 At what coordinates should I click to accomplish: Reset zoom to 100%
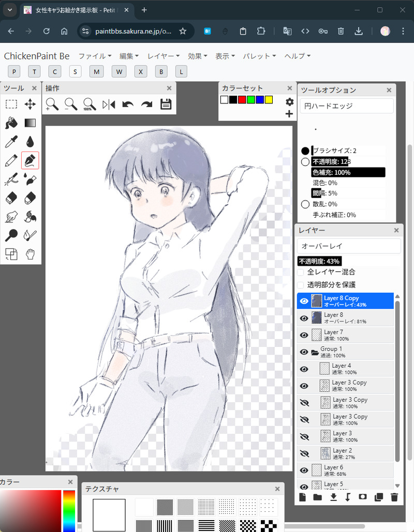tap(90, 104)
